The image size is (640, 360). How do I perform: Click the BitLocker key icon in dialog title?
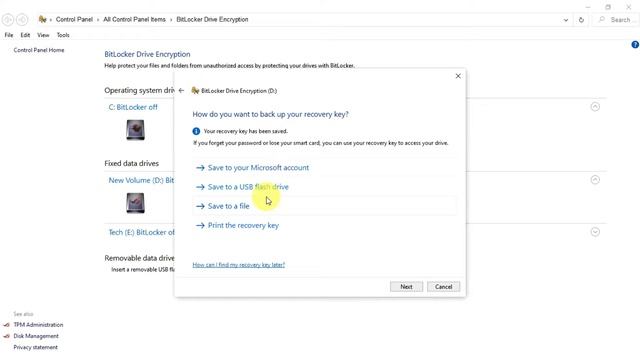(x=195, y=91)
